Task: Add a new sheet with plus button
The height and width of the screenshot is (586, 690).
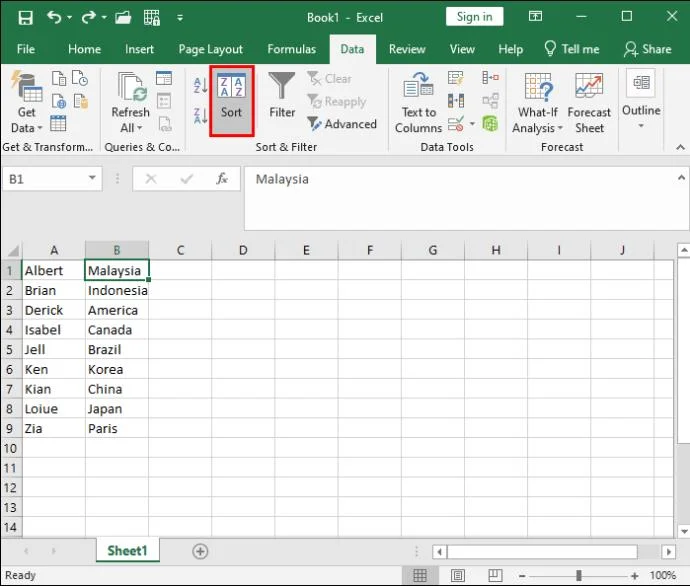Action: point(200,551)
